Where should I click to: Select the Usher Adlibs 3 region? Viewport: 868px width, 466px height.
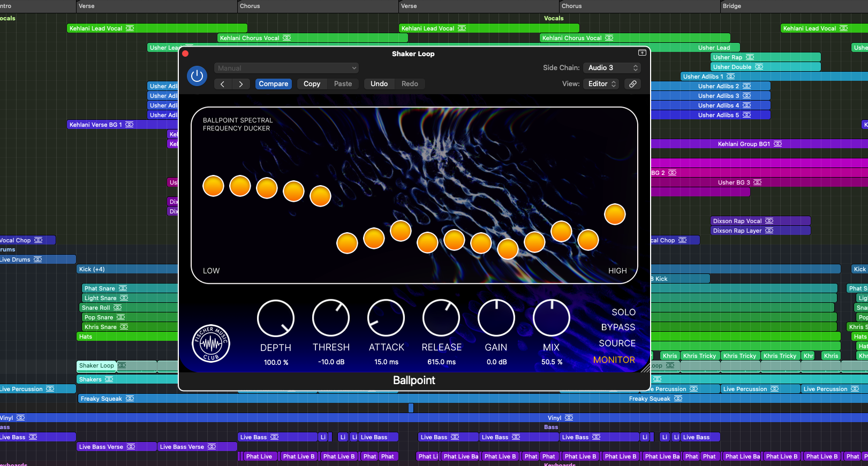pos(711,96)
